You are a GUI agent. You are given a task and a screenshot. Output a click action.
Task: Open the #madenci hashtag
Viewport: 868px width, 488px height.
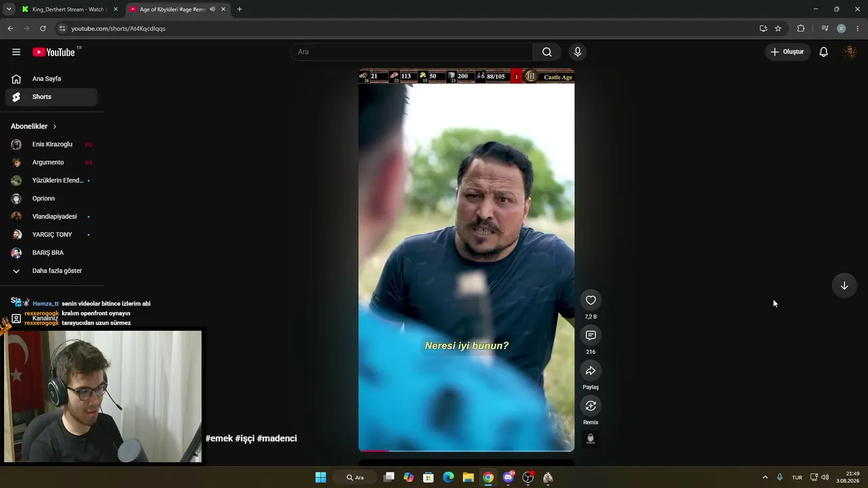click(277, 439)
